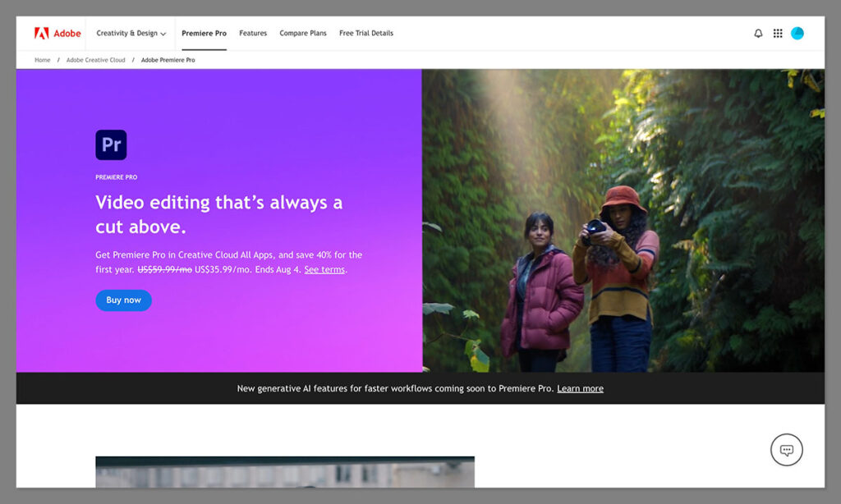Open the chat support bubble
The width and height of the screenshot is (841, 504).
(x=786, y=450)
